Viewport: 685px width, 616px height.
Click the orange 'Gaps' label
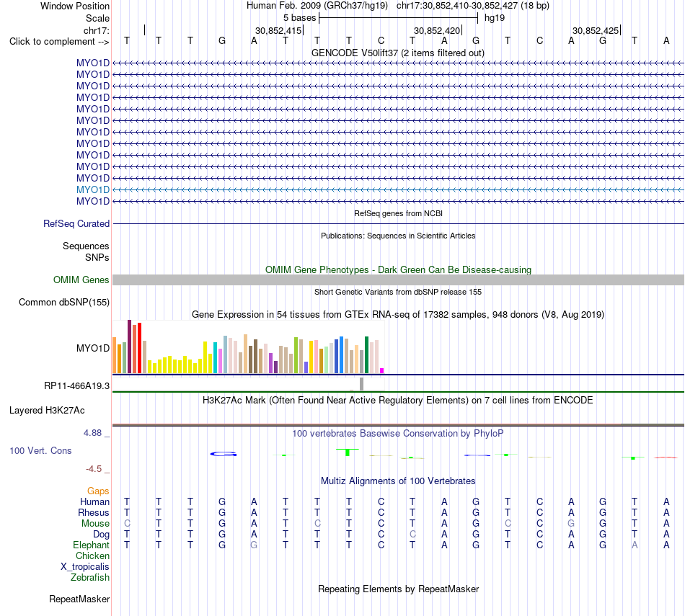[98, 491]
